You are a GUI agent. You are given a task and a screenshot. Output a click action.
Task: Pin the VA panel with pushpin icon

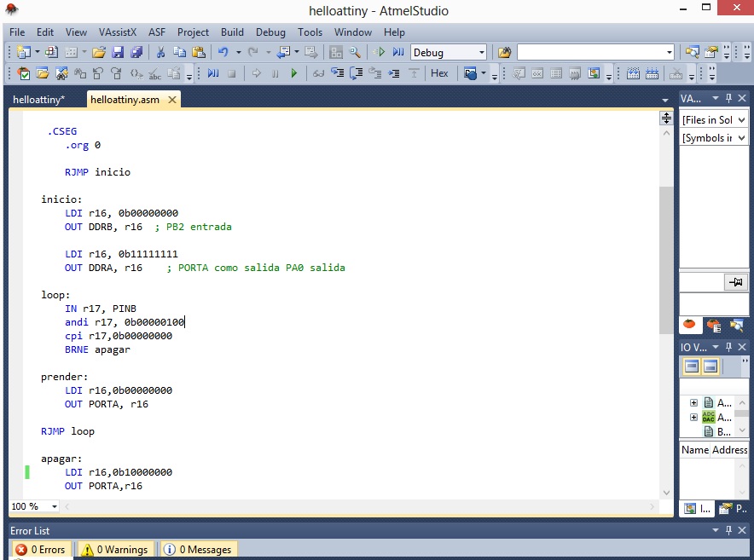(729, 99)
